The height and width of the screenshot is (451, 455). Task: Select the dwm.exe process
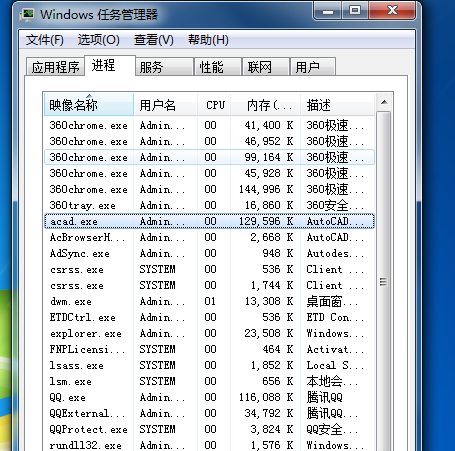coord(209,301)
